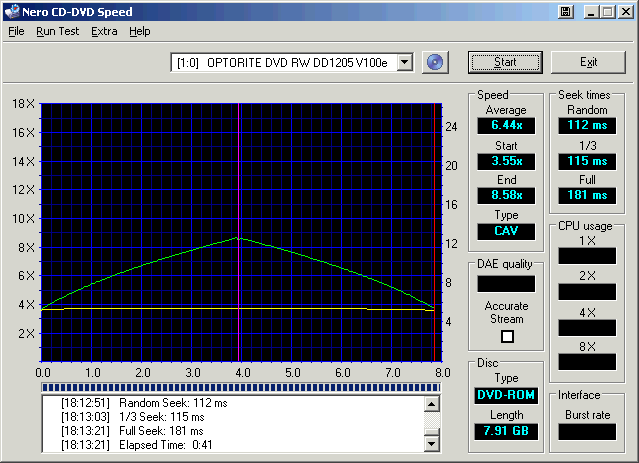
Task: Click the blue test progress bar
Action: coord(240,386)
